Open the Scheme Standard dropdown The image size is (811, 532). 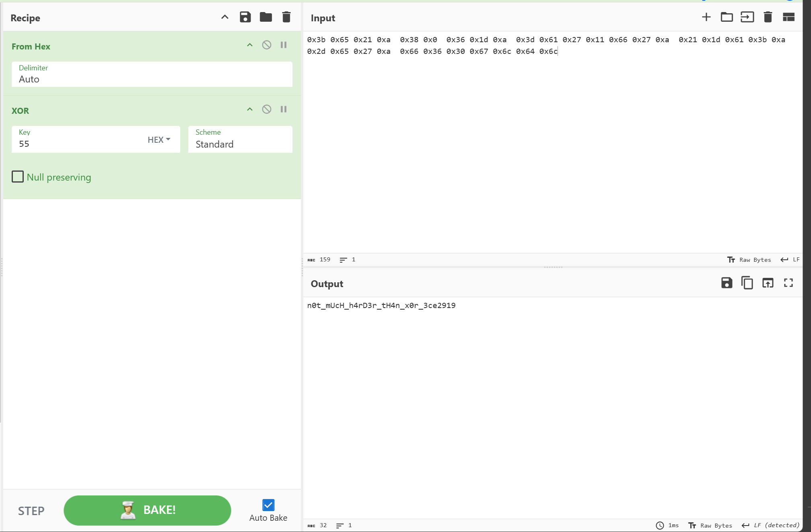tap(240, 140)
